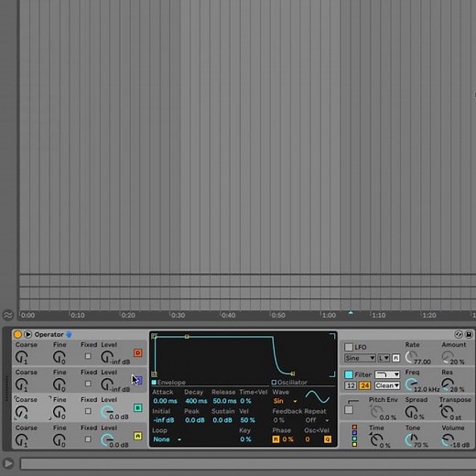Click the Volume knob at -18 dB
This screenshot has width=476, height=476.
pyautogui.click(x=448, y=440)
